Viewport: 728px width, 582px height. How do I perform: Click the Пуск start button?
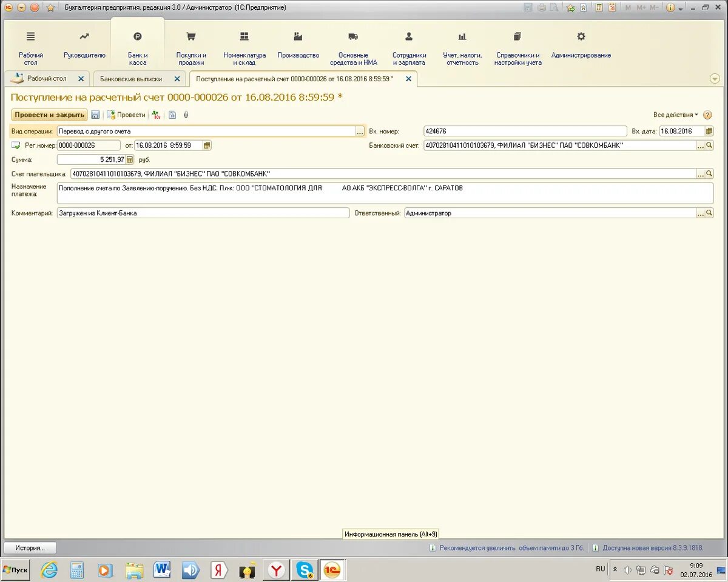16,570
